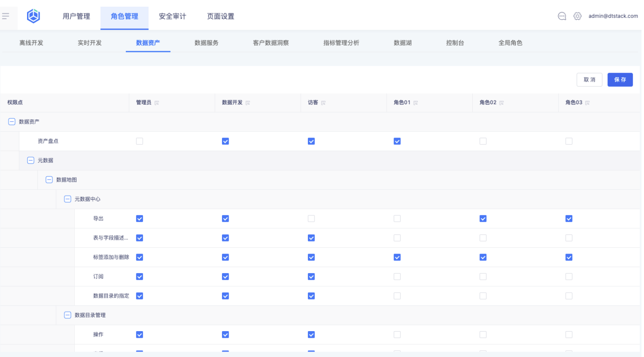Open the 安全审计 top menu
This screenshot has height=357, width=644.
(172, 16)
